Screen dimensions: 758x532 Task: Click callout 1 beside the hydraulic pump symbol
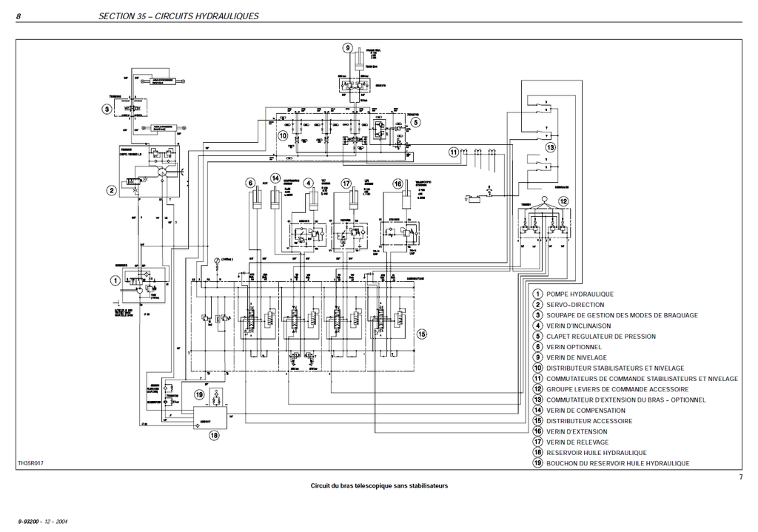pyautogui.click(x=115, y=280)
